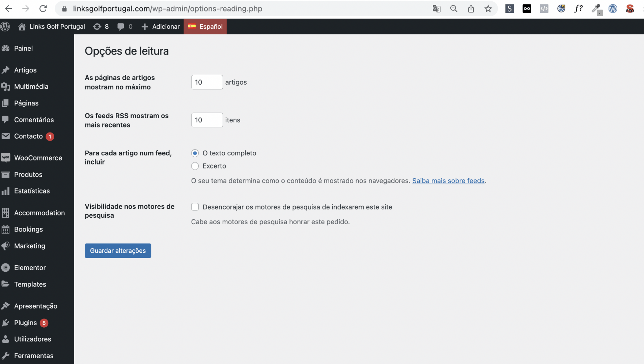Click the Páginas pages icon
Viewport: 644px width, 364px height.
coord(5,103)
